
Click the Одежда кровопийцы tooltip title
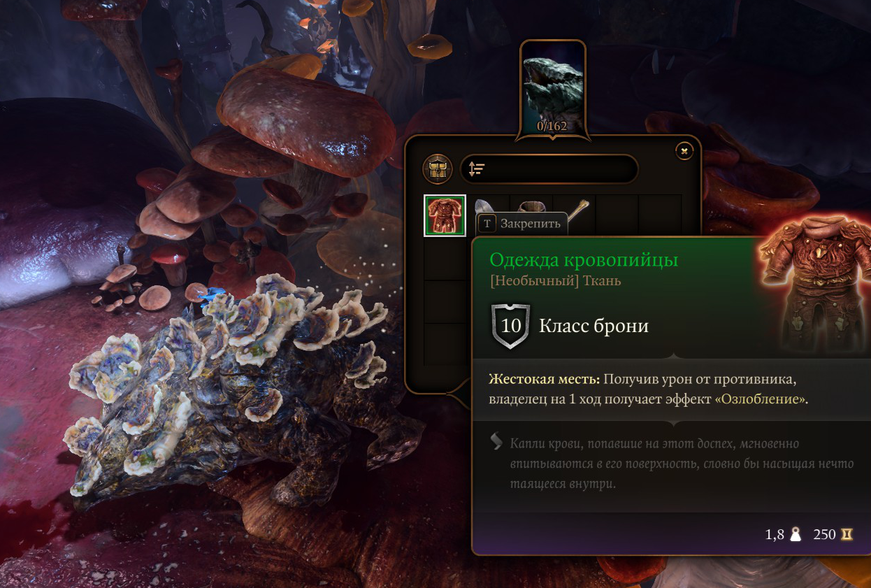584,260
